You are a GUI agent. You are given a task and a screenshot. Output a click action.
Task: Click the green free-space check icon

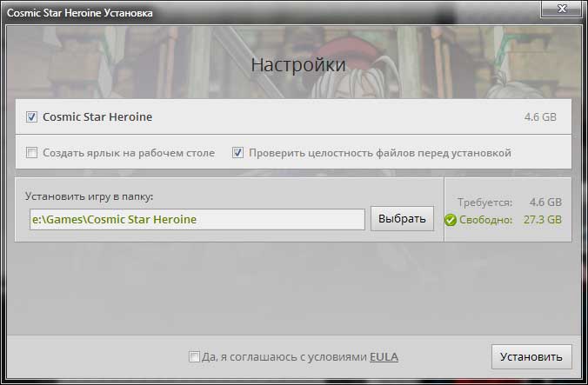click(x=451, y=220)
